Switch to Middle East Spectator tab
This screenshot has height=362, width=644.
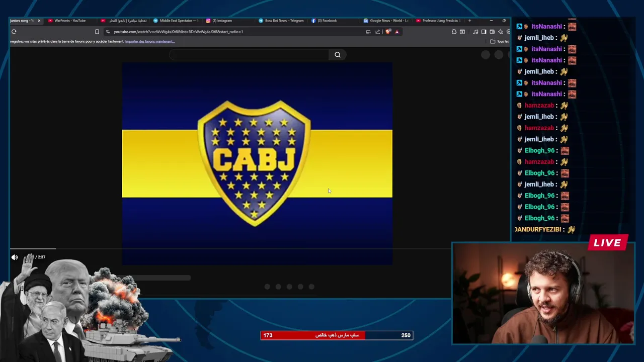click(175, 21)
